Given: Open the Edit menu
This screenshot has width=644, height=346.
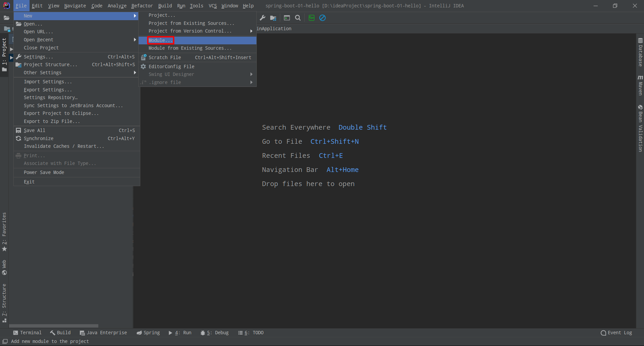Looking at the screenshot, I should 37,6.
